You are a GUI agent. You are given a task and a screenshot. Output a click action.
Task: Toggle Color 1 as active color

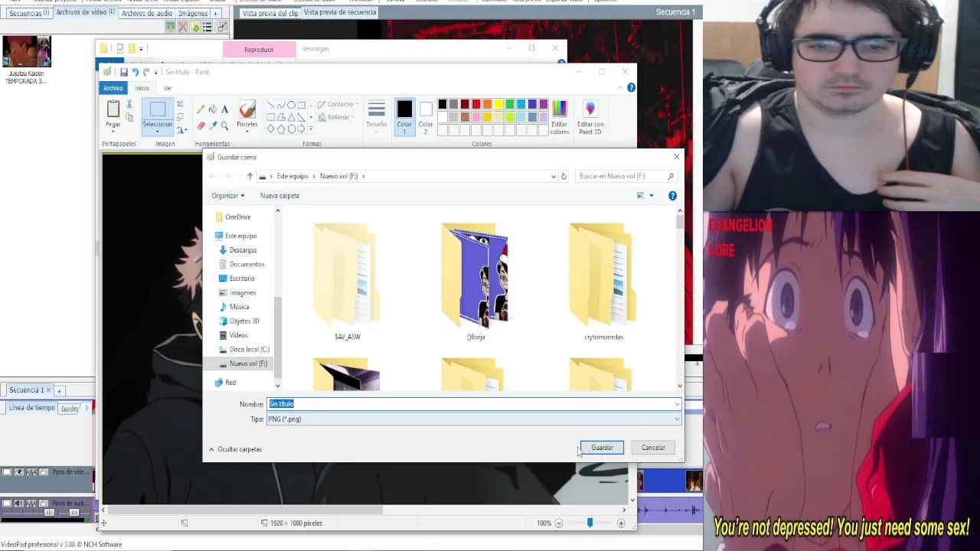click(x=404, y=116)
